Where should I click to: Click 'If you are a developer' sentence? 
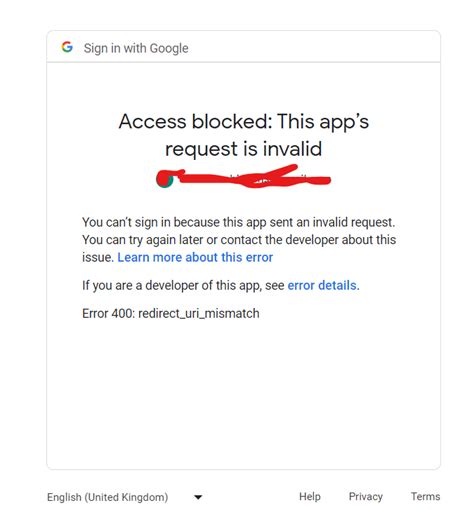tap(221, 286)
